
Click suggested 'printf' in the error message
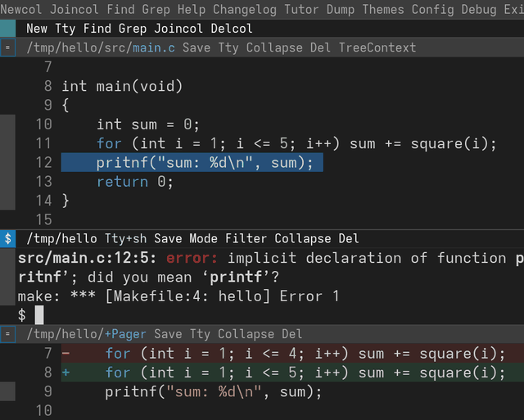point(236,277)
